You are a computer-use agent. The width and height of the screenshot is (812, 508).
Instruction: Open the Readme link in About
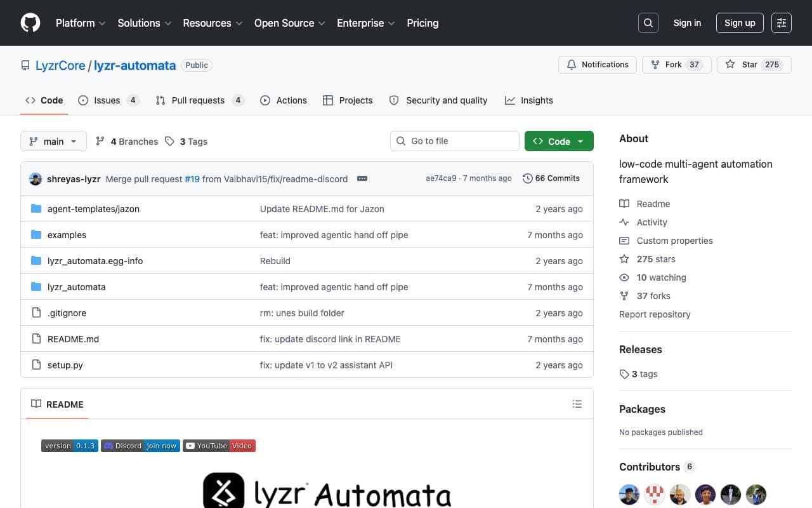[x=645, y=204]
